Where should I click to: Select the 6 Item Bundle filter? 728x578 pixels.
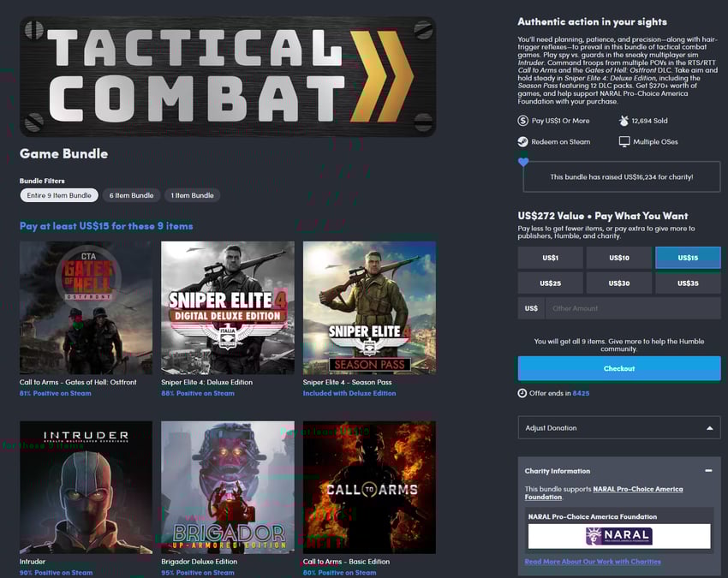coord(131,195)
